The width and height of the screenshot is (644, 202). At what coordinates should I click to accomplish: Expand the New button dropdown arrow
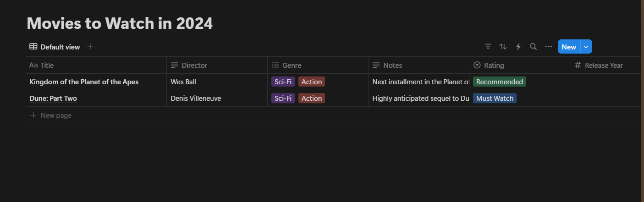coord(586,47)
